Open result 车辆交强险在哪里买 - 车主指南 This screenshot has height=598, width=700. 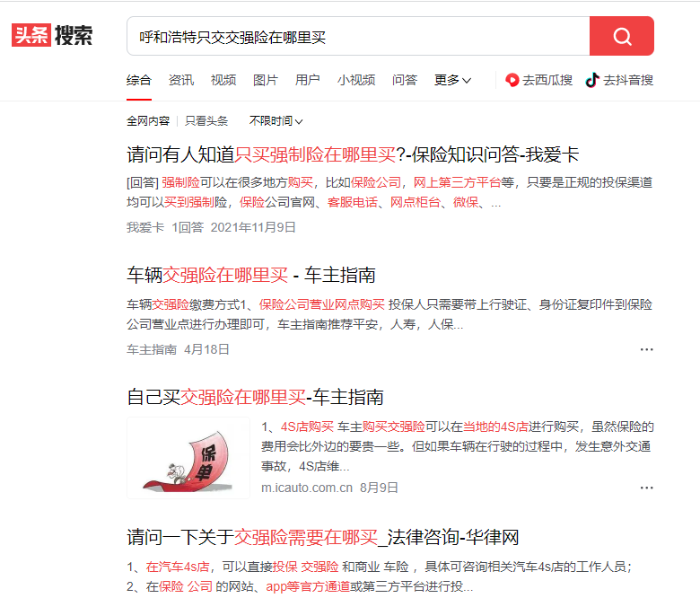(251, 275)
